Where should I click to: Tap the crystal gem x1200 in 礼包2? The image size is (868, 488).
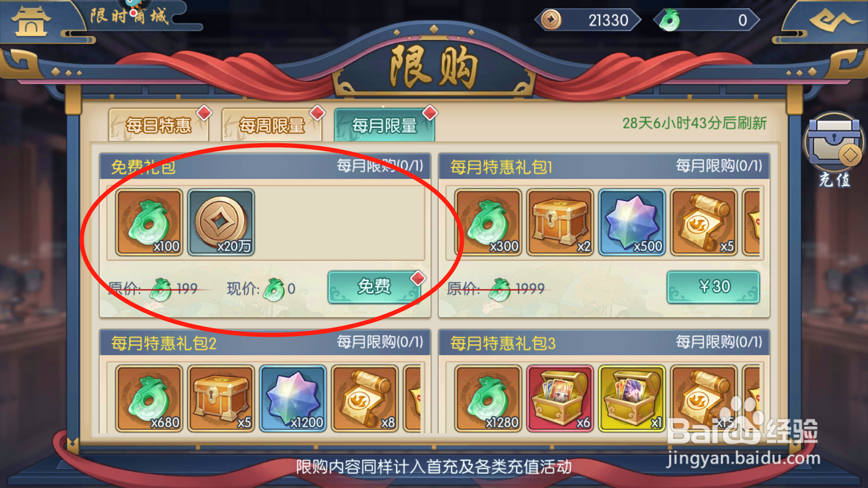coord(293,399)
